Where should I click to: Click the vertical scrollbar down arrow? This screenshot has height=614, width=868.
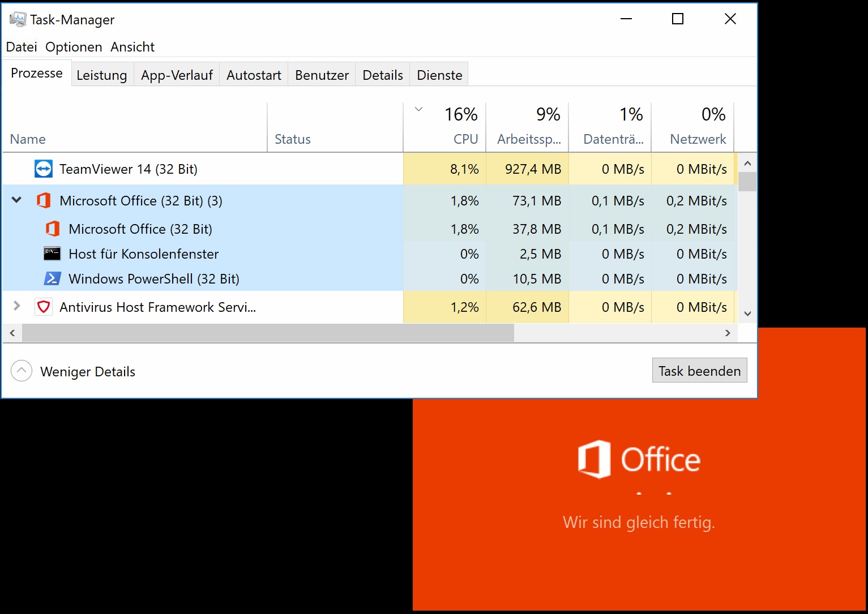click(747, 314)
